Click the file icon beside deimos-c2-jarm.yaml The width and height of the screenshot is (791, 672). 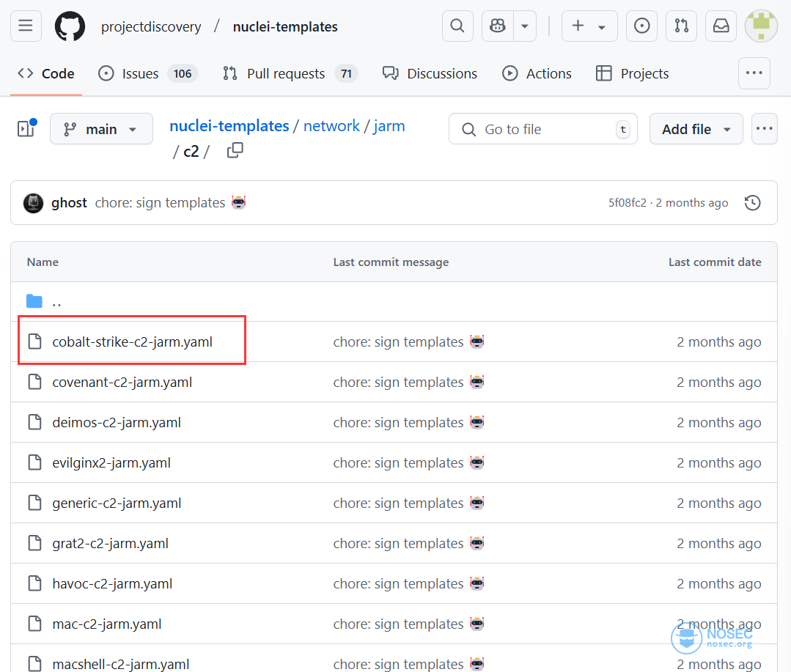[34, 422]
